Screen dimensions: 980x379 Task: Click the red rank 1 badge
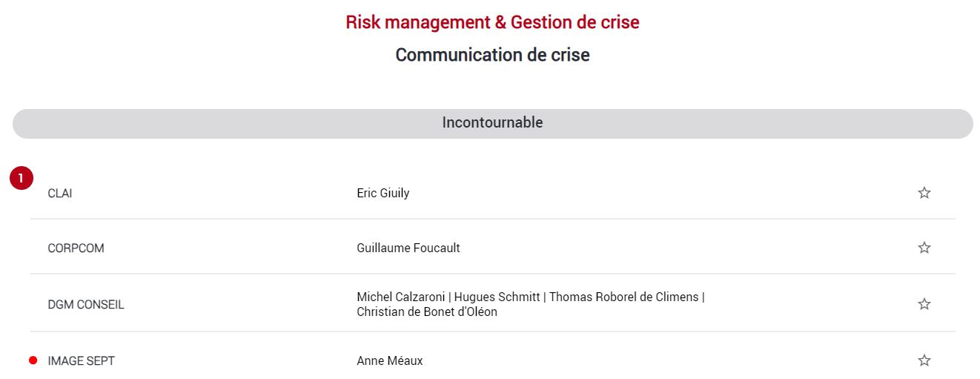click(x=21, y=178)
